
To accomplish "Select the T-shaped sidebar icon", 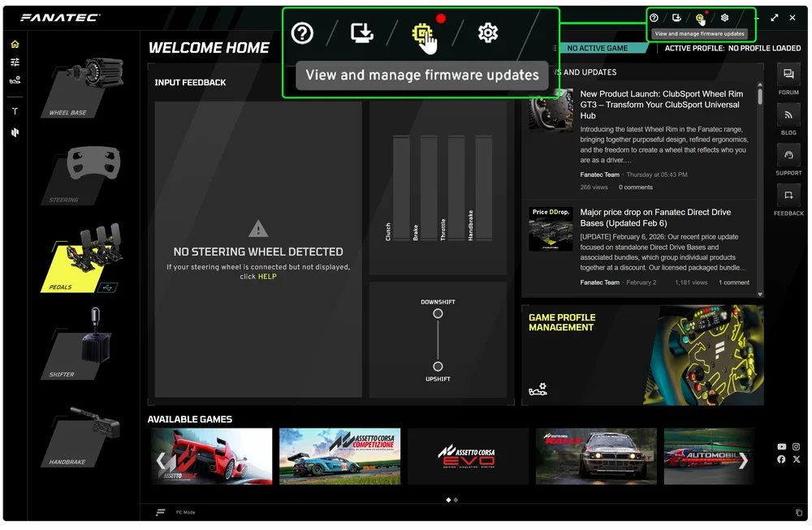I will click(15, 110).
